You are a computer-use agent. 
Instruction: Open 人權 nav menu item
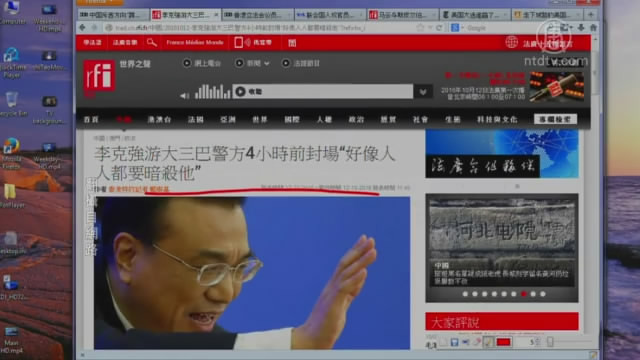coord(324,120)
